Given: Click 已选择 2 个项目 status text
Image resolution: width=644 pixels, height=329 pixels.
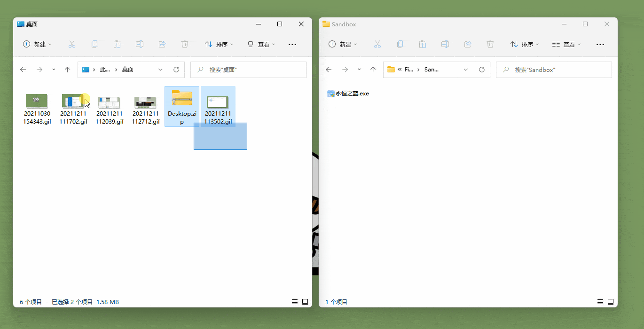Looking at the screenshot, I should (x=72, y=302).
